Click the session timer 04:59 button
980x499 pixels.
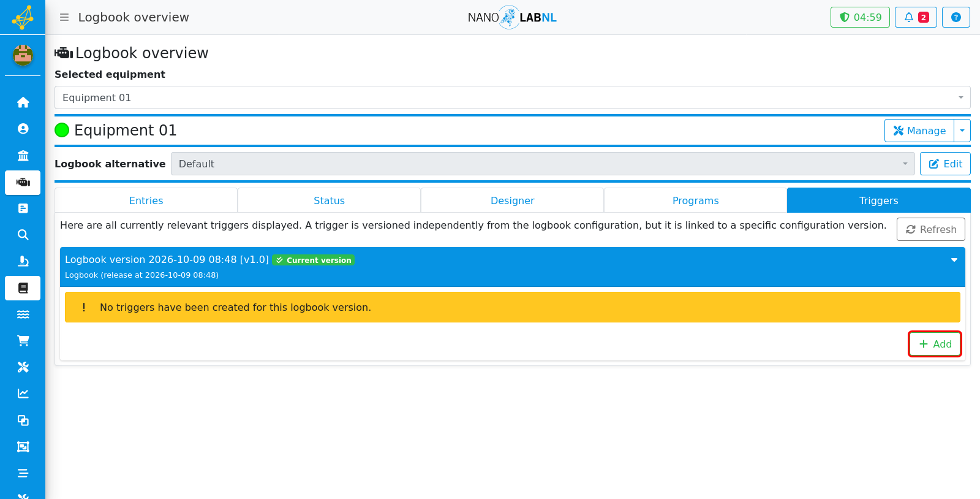(x=860, y=17)
